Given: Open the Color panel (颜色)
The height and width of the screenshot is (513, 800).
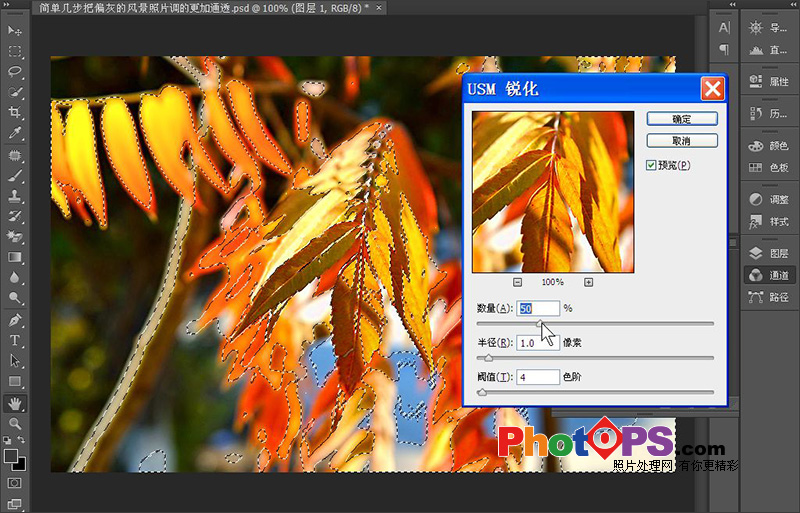Looking at the screenshot, I should click(x=769, y=146).
